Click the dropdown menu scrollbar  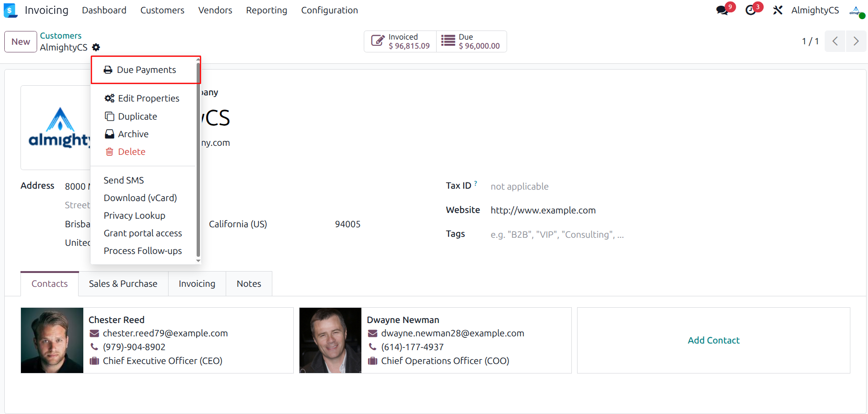pyautogui.click(x=198, y=160)
